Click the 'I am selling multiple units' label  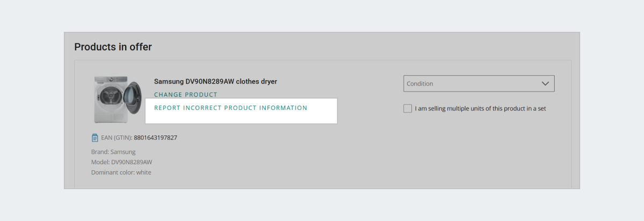[x=472, y=108]
